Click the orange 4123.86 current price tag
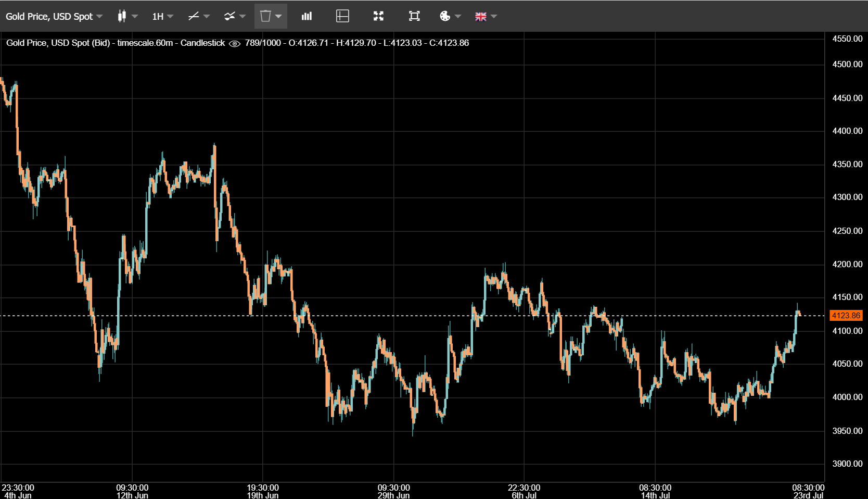The width and height of the screenshot is (868, 499). (846, 315)
